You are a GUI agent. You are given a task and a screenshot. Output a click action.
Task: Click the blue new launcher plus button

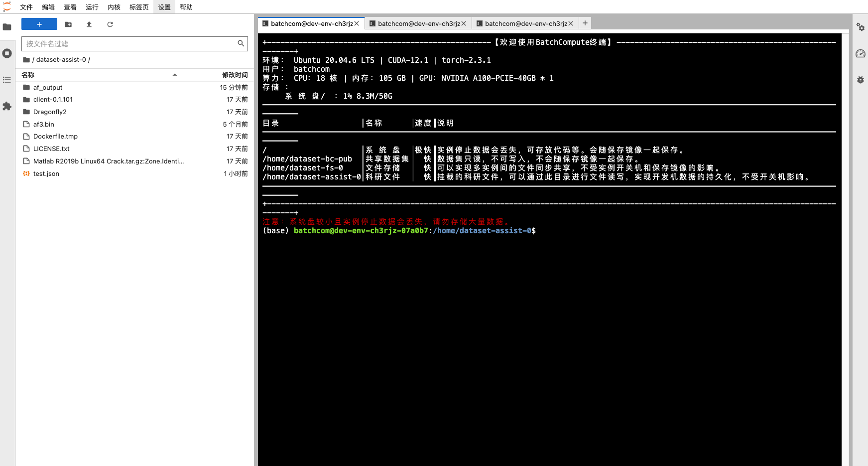pyautogui.click(x=39, y=24)
